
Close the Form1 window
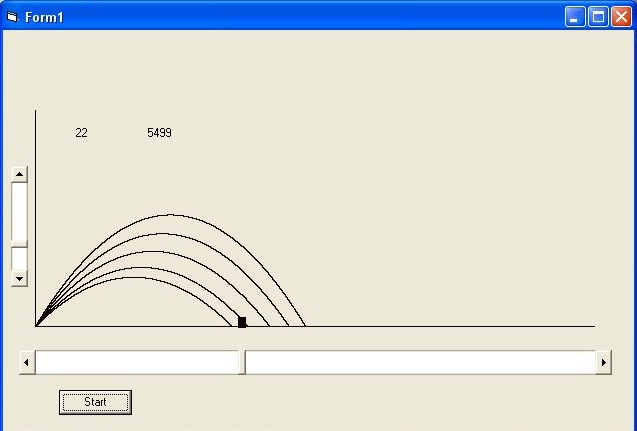[622, 17]
